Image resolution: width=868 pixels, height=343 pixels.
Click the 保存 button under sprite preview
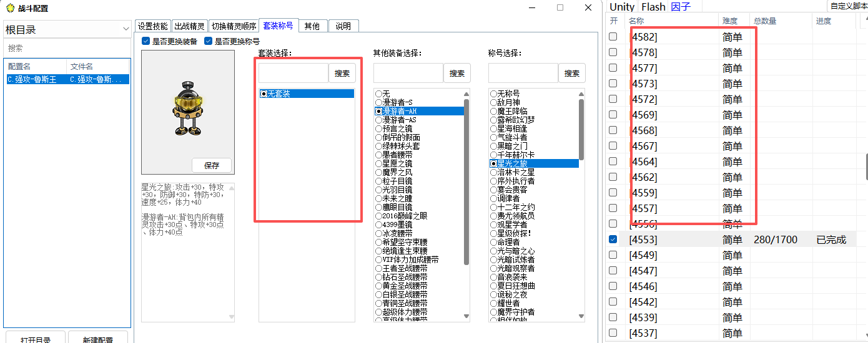(x=212, y=165)
